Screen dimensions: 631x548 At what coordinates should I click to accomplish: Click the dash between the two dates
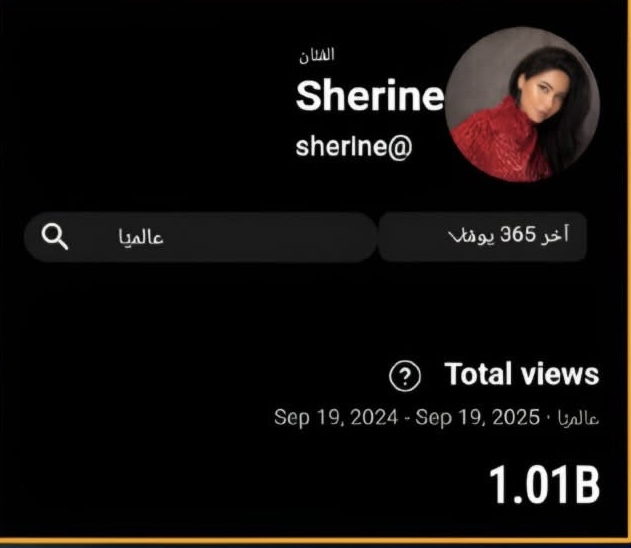[x=407, y=419]
